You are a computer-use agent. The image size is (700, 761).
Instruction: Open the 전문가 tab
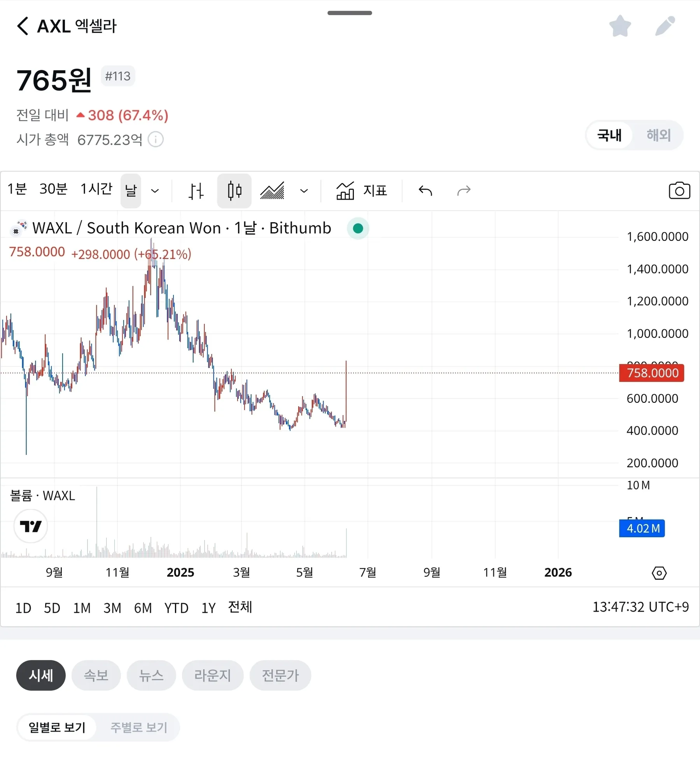tap(280, 675)
